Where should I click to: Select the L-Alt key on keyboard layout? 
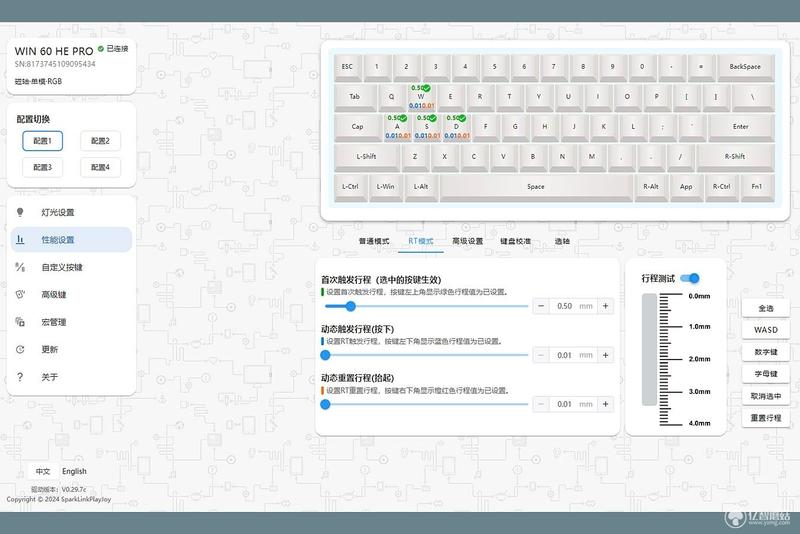coord(421,187)
